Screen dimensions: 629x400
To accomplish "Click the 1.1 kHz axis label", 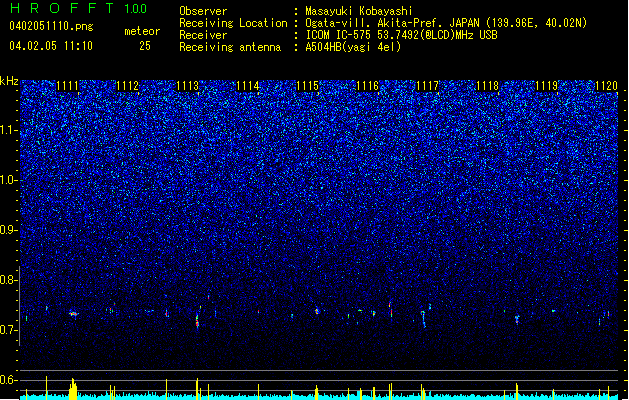I will (8, 130).
